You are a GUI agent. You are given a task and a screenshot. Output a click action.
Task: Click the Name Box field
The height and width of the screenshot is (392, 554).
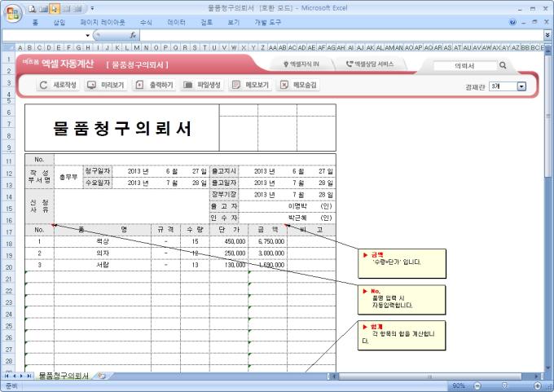pos(43,35)
